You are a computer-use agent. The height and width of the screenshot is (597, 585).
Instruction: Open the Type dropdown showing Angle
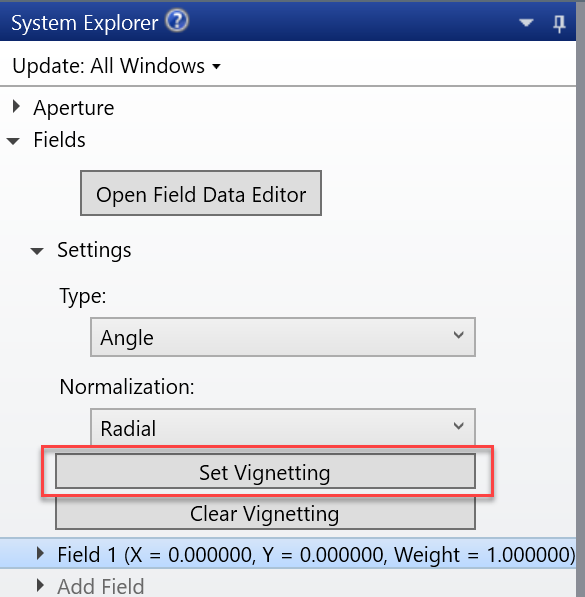(283, 337)
